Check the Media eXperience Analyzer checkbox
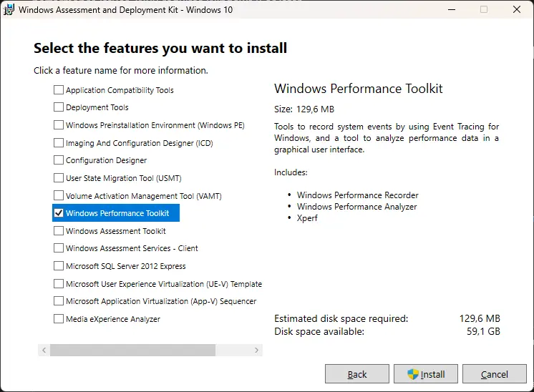Viewport: 534px width, 392px height. [x=59, y=319]
